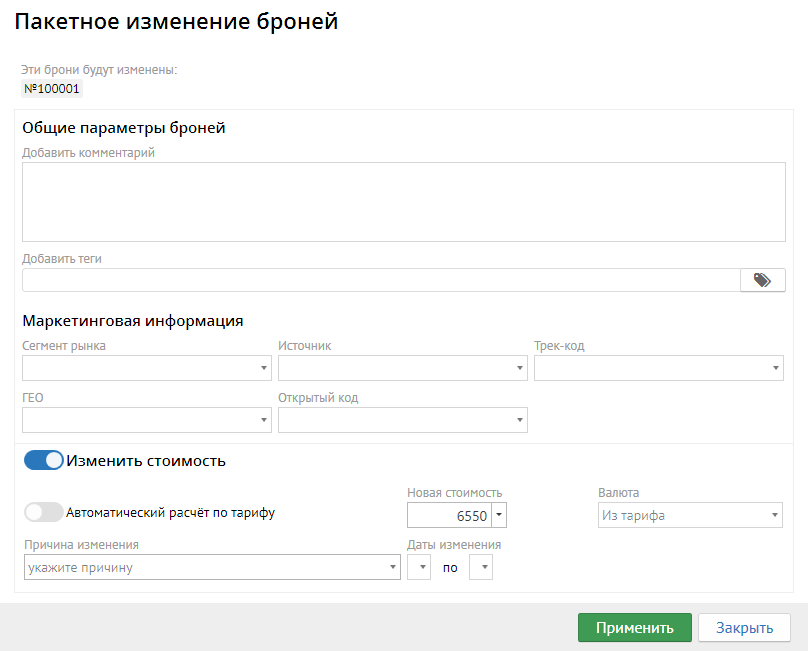Click the Закрыть button

[x=744, y=628]
